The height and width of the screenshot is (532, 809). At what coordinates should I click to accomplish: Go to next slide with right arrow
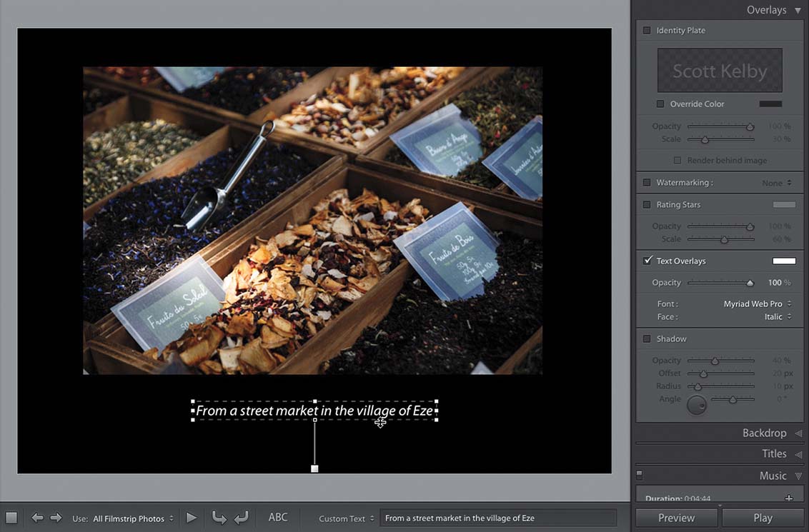[x=56, y=518]
